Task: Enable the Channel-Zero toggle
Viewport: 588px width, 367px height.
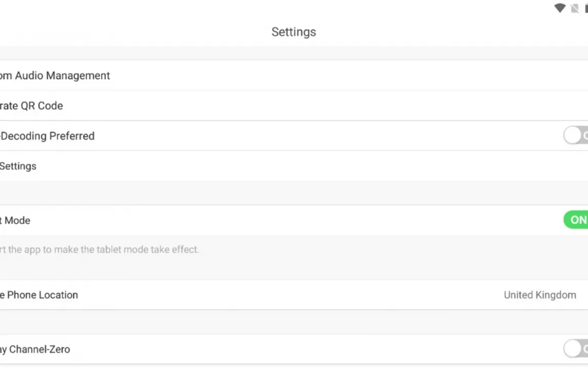Action: (576, 349)
